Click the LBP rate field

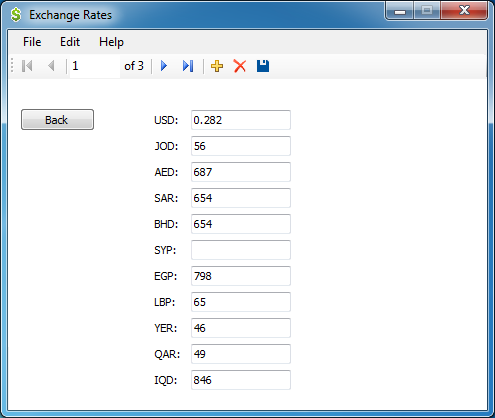tap(241, 302)
